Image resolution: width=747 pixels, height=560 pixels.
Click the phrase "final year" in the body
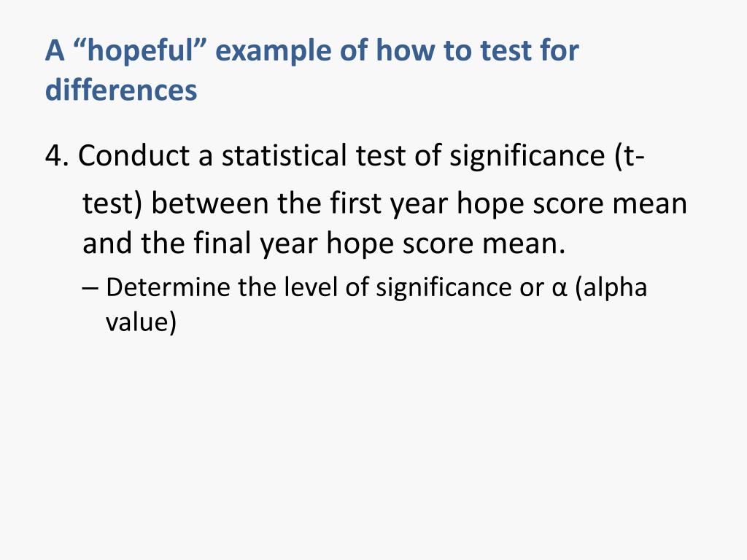[x=256, y=244]
